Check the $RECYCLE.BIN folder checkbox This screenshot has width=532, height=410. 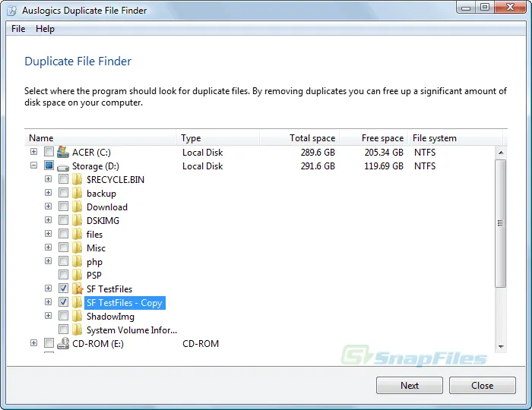[x=63, y=179]
